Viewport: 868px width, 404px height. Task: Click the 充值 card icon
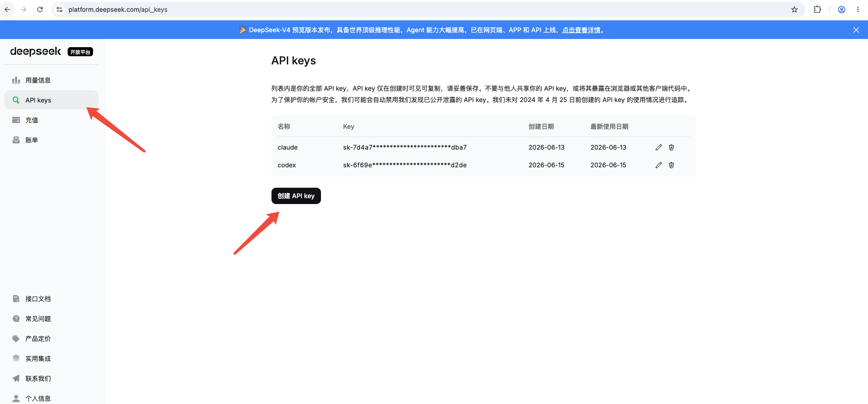coord(16,120)
